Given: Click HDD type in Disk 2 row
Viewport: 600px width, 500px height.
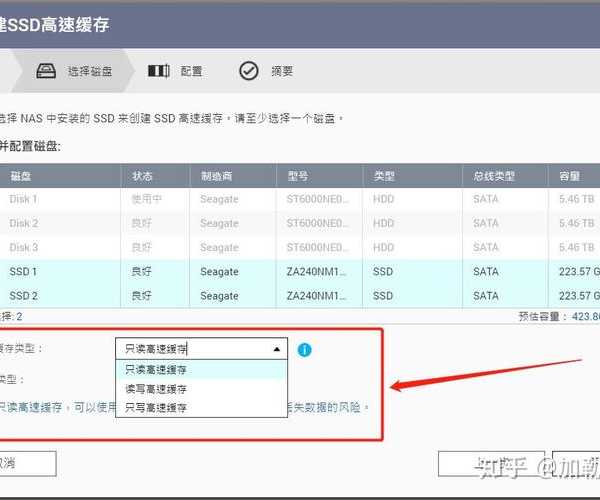Looking at the screenshot, I should pyautogui.click(x=383, y=223).
